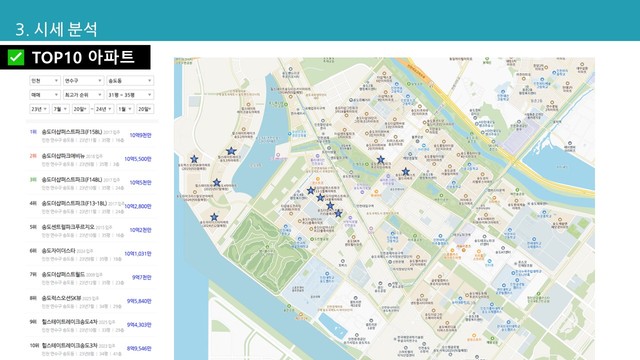Viewport: 640px width, 360px height.
Task: Select rank 3 송도더샵퍼스트파크(F14BL)
Action: point(92,183)
